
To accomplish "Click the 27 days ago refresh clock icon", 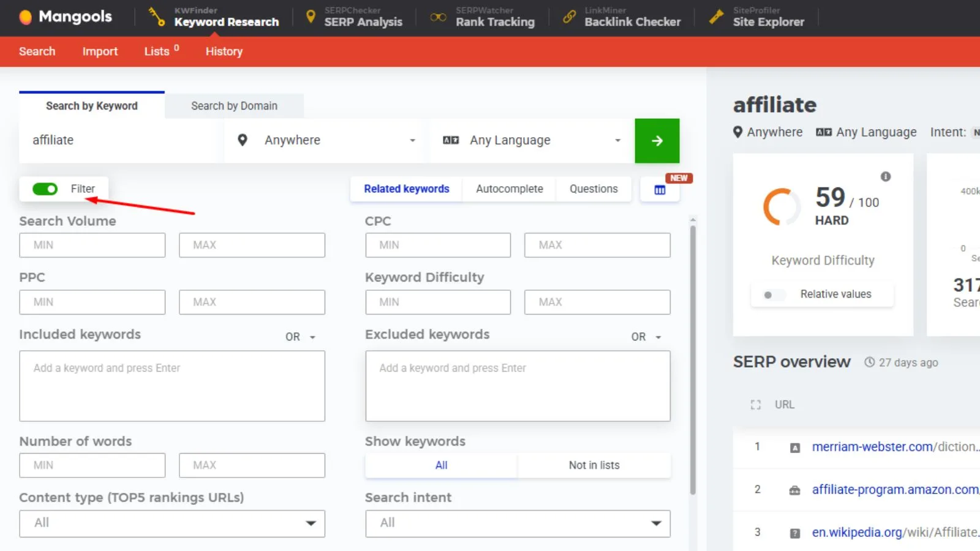I will click(869, 362).
